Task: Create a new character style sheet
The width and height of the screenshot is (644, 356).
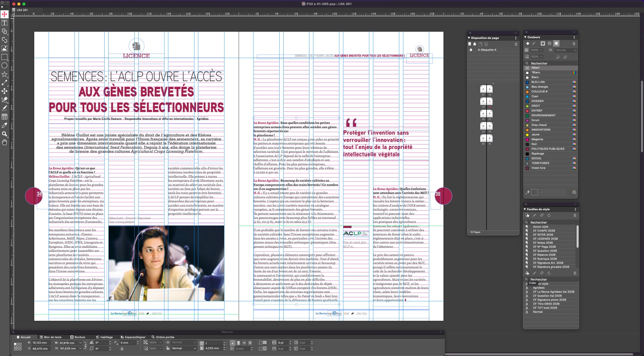Action: (527, 273)
